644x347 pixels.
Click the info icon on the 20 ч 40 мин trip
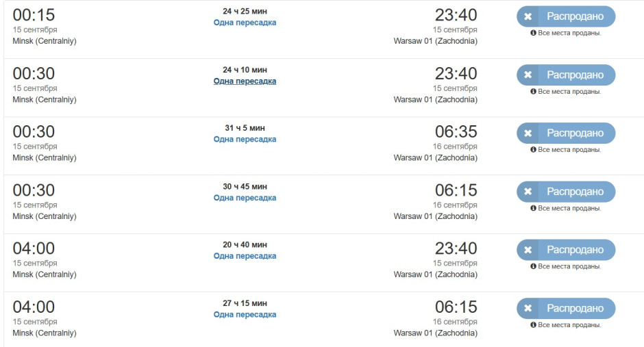coord(533,266)
